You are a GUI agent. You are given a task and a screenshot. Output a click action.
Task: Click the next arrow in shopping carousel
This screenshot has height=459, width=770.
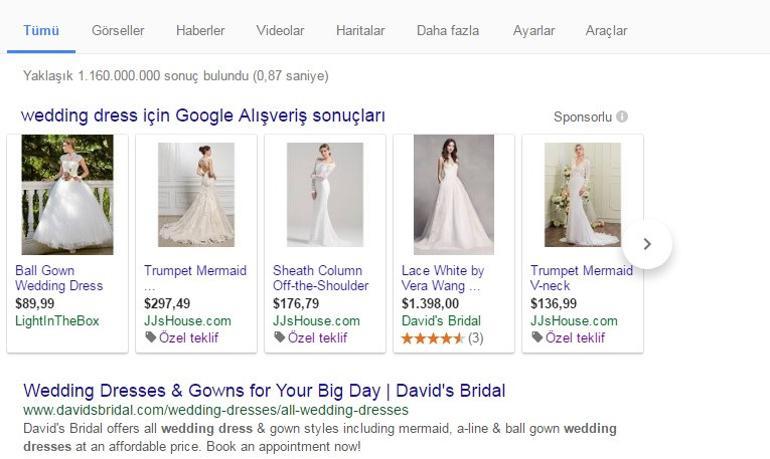click(x=647, y=244)
